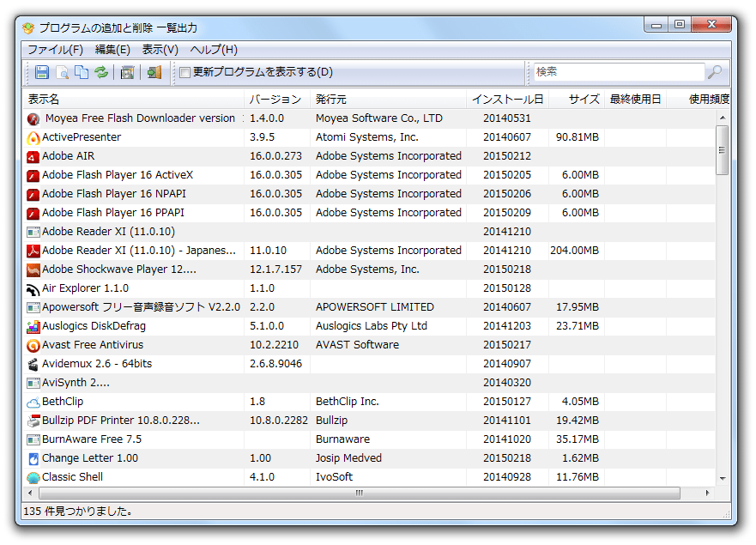Open the ファイル(F) menu
The width and height of the screenshot is (756, 545).
55,50
